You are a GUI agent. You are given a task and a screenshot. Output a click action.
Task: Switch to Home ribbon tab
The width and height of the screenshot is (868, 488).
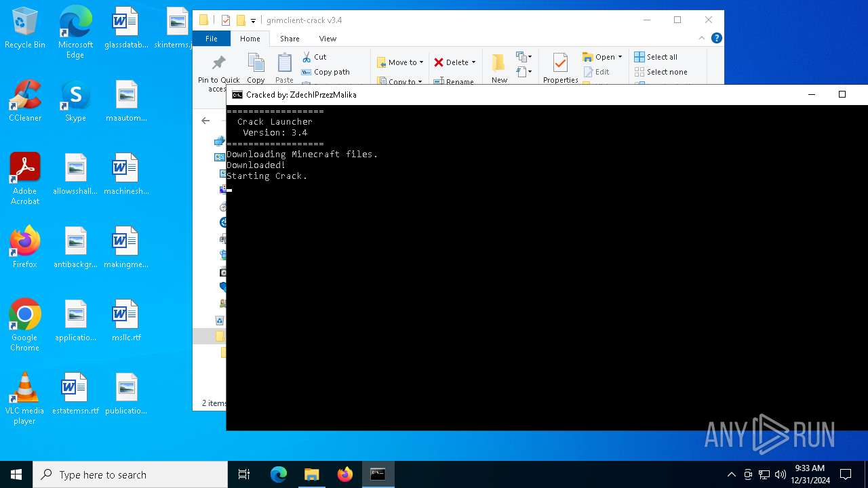pyautogui.click(x=250, y=39)
